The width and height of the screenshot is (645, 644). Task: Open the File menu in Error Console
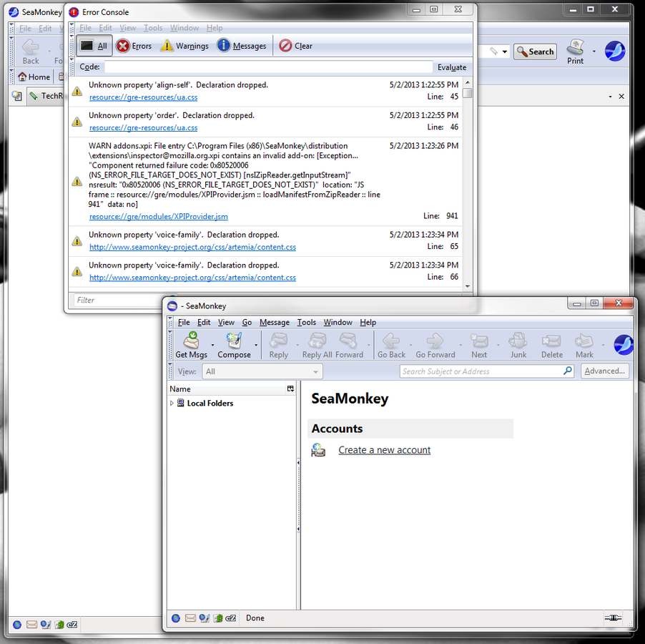[86, 28]
